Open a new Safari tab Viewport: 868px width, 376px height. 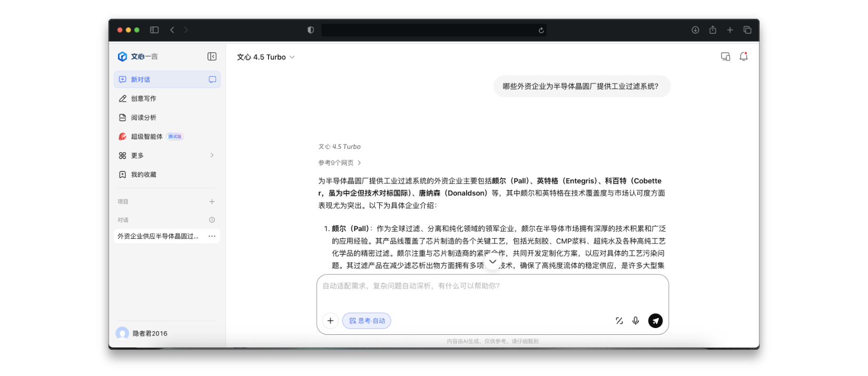point(730,30)
